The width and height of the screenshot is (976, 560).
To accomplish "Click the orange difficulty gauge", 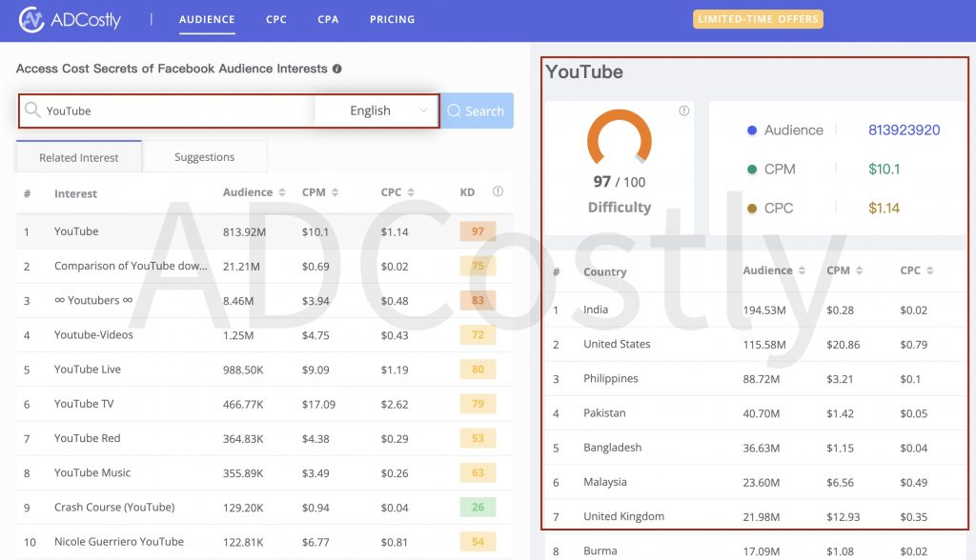I will pos(620,137).
